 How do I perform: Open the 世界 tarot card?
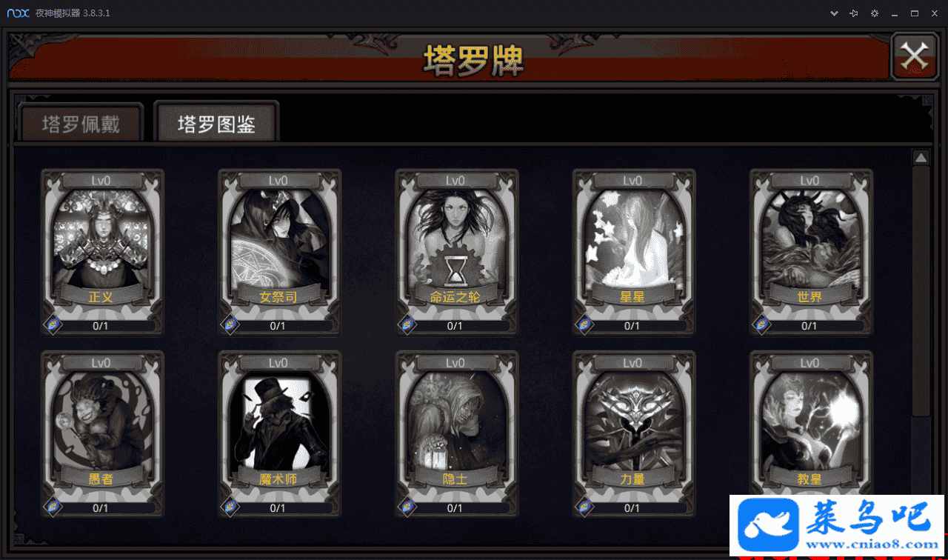[x=811, y=245]
